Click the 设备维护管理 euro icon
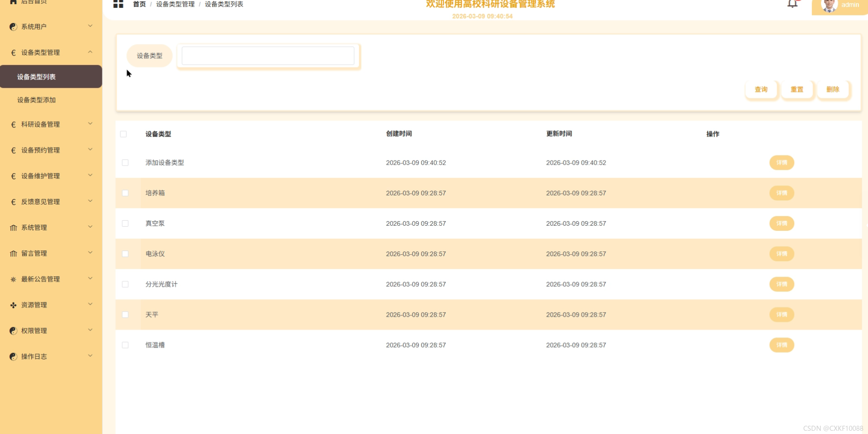This screenshot has height=434, width=868. [x=13, y=176]
